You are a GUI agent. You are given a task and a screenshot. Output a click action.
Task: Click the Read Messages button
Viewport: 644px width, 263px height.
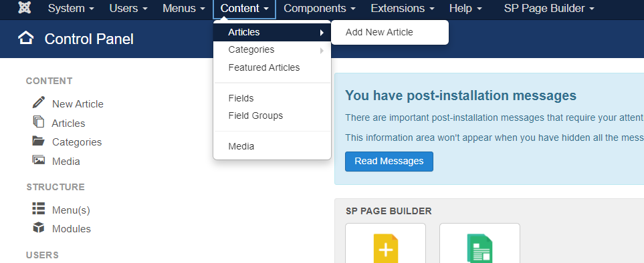point(389,161)
